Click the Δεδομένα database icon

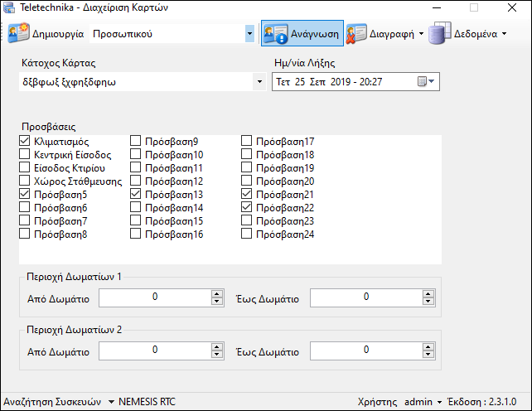pyautogui.click(x=439, y=33)
